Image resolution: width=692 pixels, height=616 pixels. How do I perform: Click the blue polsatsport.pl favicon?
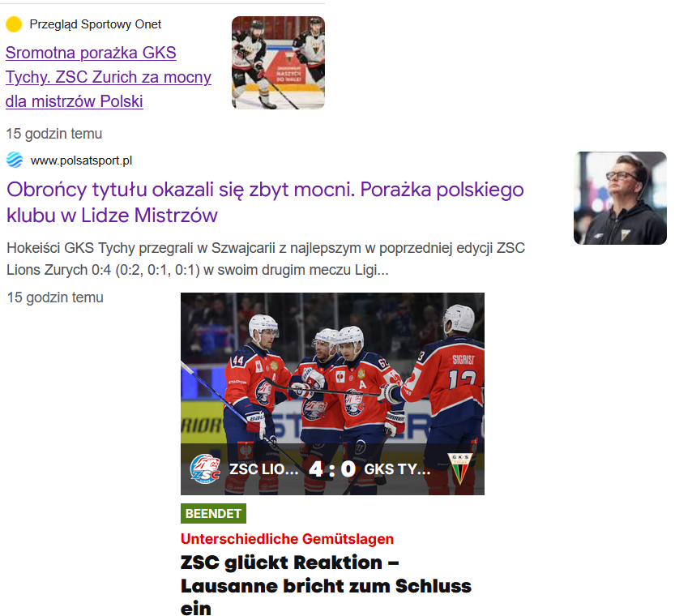(x=15, y=160)
